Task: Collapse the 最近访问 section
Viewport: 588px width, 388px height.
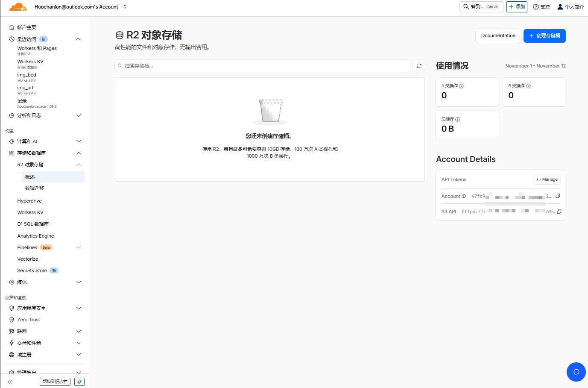Action: click(x=78, y=39)
